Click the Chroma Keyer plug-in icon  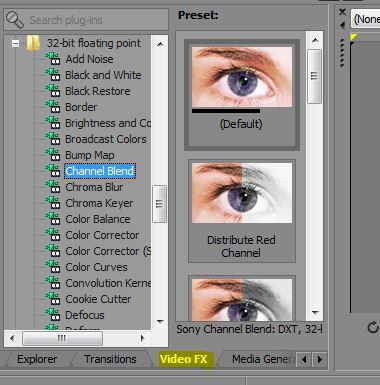(x=53, y=203)
